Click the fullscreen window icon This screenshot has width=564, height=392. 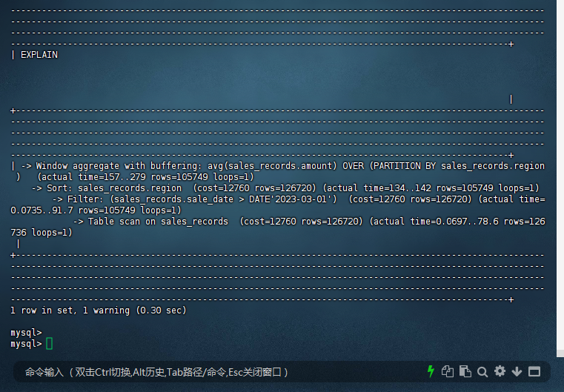coord(534,371)
